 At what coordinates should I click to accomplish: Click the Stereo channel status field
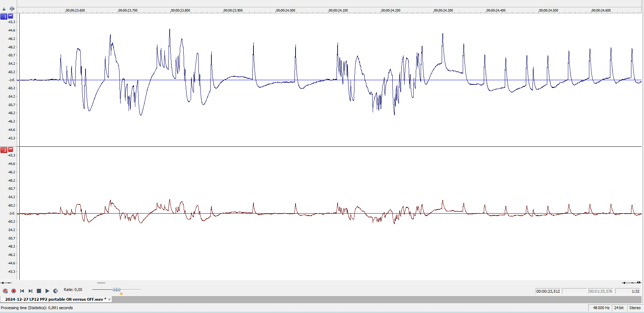pos(635,308)
